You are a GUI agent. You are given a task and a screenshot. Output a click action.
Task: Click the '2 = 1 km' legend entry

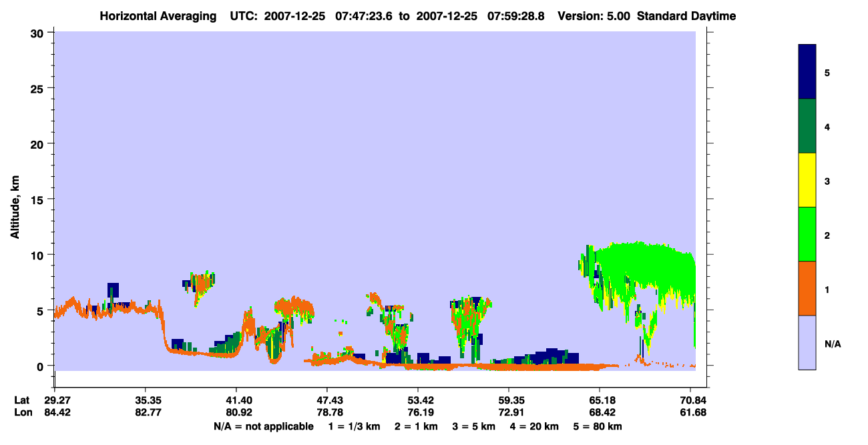click(x=417, y=426)
